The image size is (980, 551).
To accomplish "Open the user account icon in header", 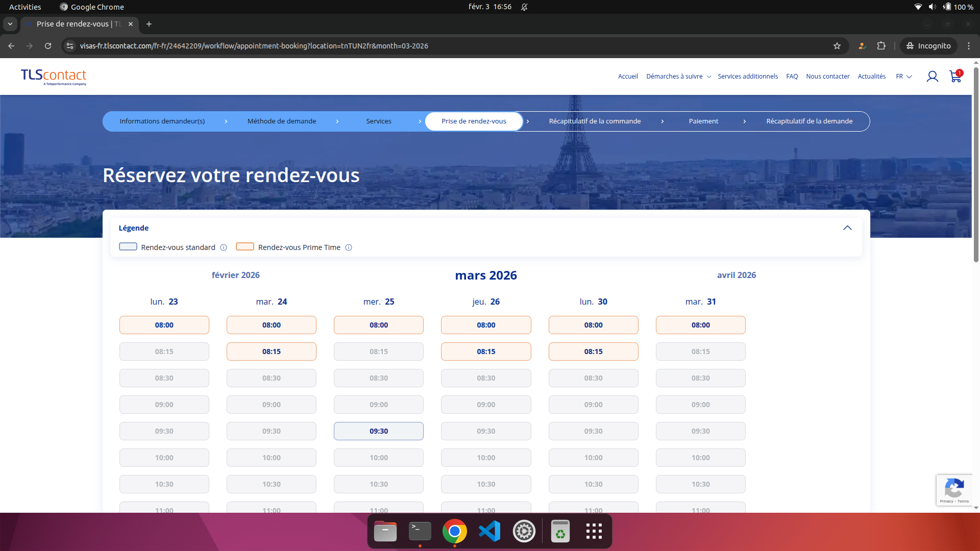I will (933, 76).
